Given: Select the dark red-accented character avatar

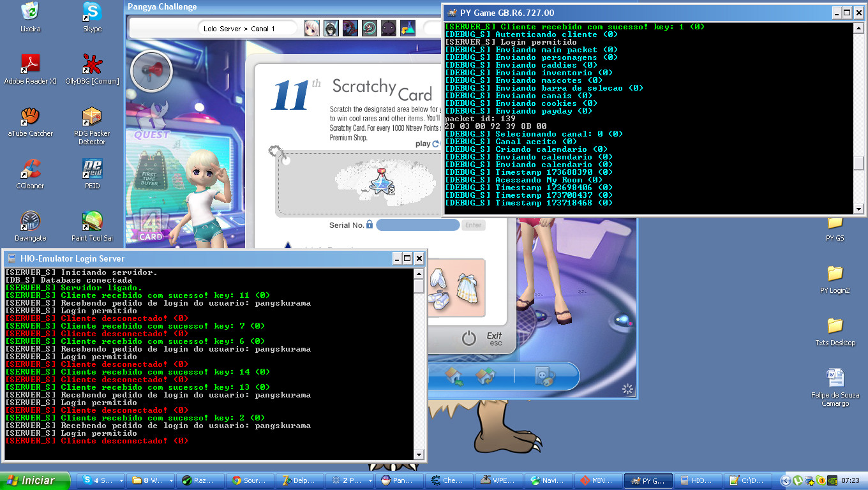Looking at the screenshot, I should (x=350, y=28).
